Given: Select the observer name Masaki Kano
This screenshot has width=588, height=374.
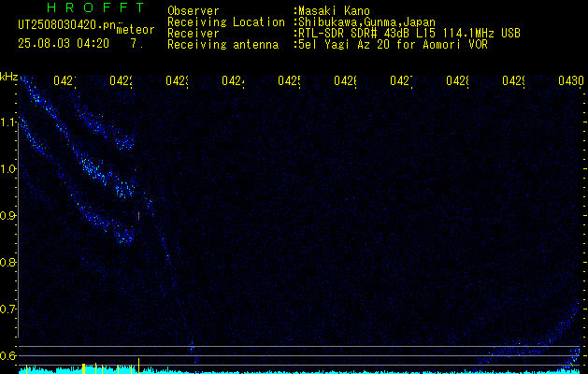Looking at the screenshot, I should point(334,10).
